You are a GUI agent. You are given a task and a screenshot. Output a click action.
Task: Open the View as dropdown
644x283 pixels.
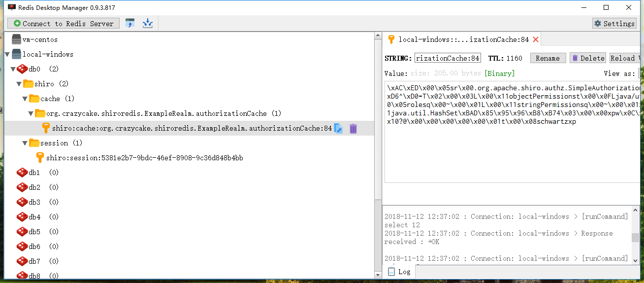[639, 73]
